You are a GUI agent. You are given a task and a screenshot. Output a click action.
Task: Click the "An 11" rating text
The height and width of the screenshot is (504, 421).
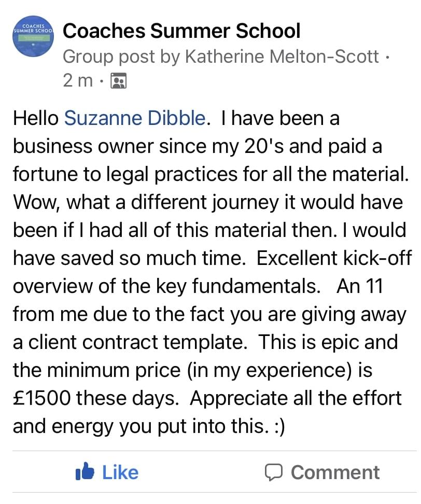tap(359, 286)
